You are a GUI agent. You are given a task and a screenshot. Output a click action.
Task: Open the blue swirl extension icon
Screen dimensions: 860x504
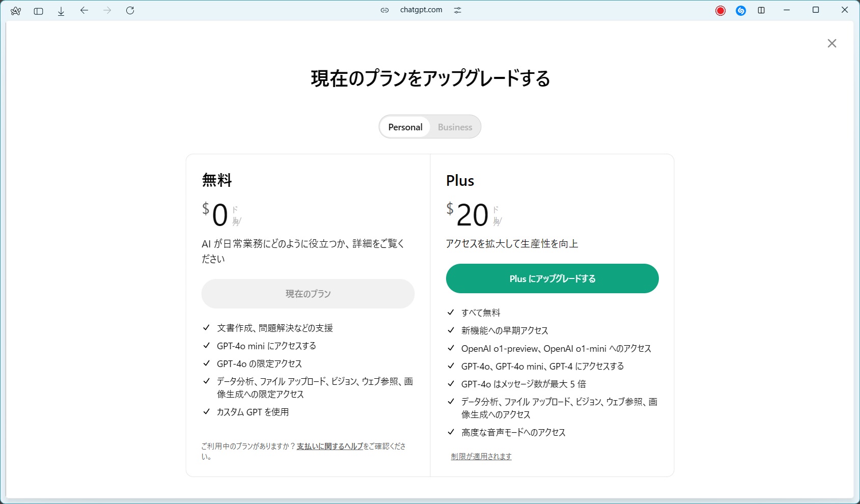[741, 11]
